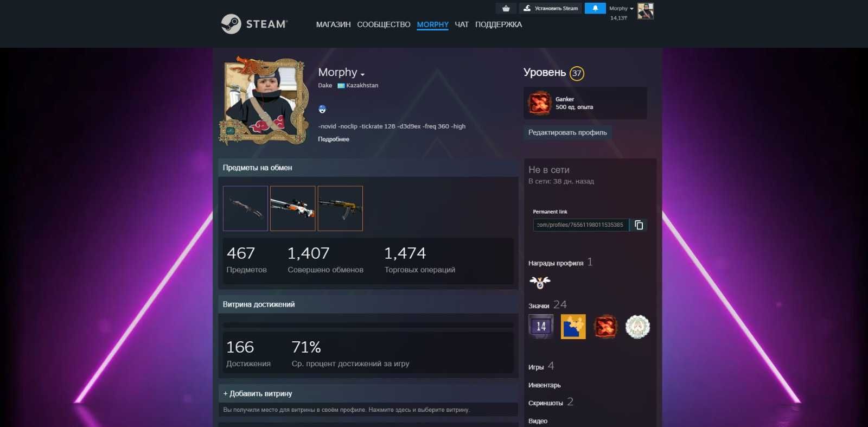
Task: Click the 71% average achievement stat
Action: click(350, 353)
